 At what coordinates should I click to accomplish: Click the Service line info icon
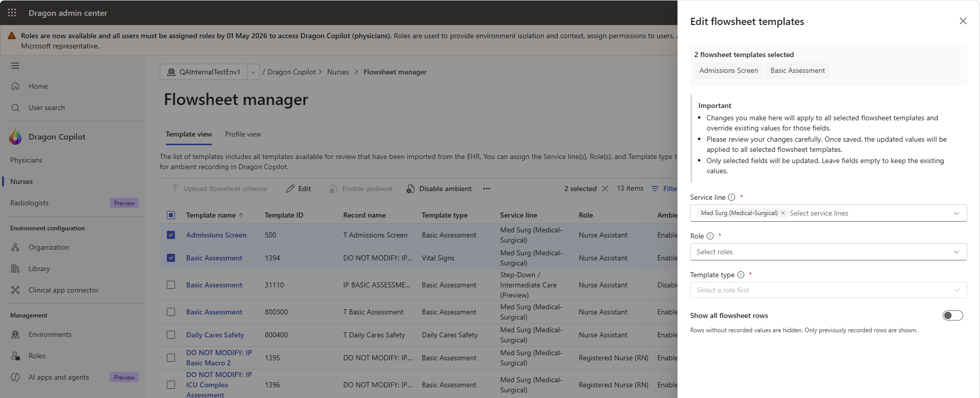coord(732,197)
